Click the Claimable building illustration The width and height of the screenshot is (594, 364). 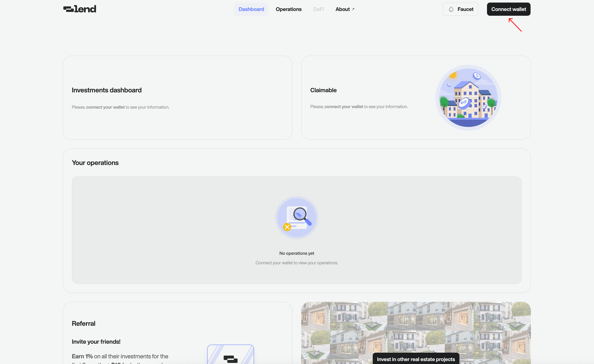pos(468,98)
